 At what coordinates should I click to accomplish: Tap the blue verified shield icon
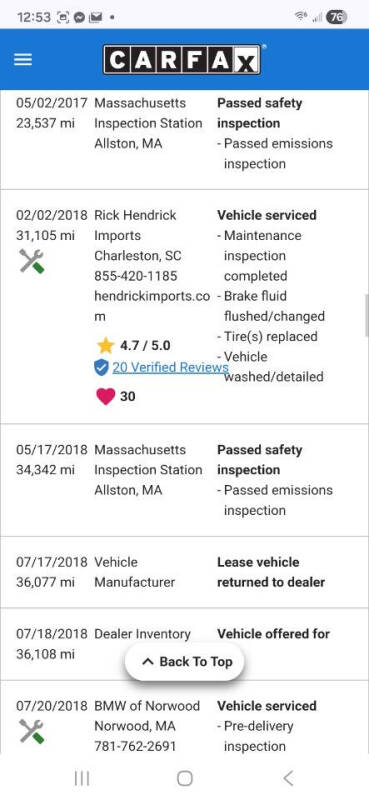point(102,367)
